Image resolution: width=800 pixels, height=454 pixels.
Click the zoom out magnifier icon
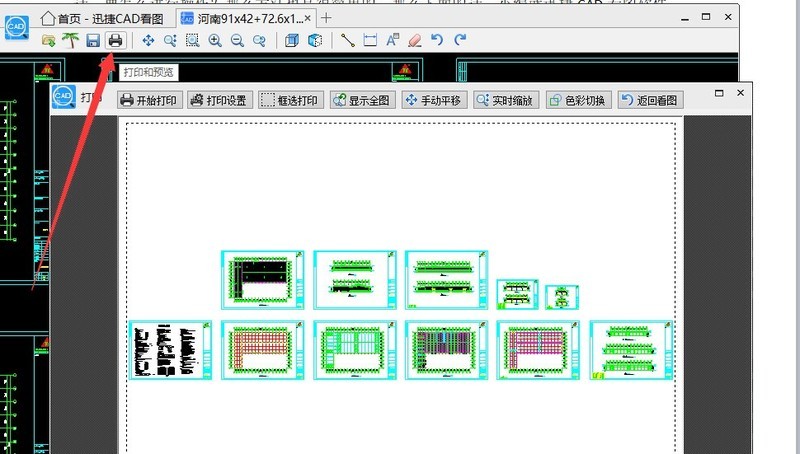click(x=237, y=40)
